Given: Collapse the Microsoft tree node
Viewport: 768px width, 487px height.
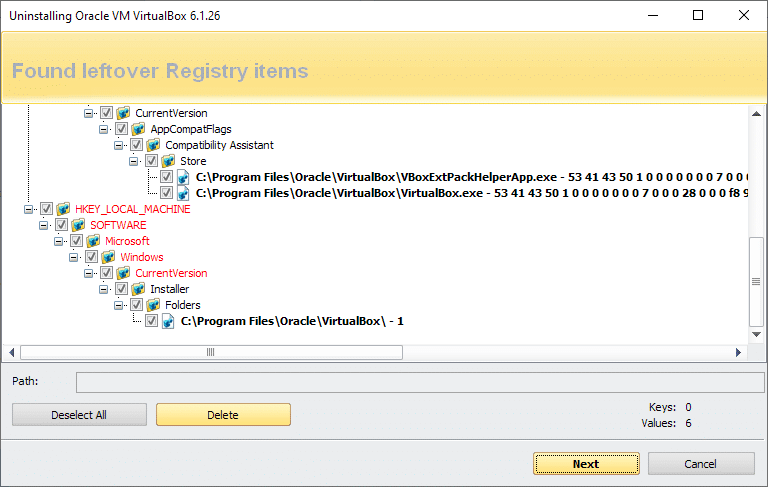Looking at the screenshot, I should tap(58, 241).
